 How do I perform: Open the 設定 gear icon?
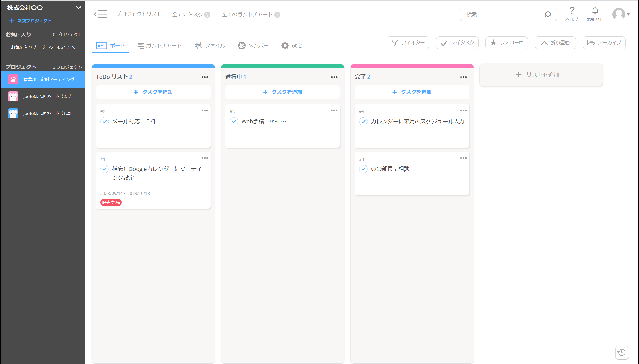pos(284,45)
